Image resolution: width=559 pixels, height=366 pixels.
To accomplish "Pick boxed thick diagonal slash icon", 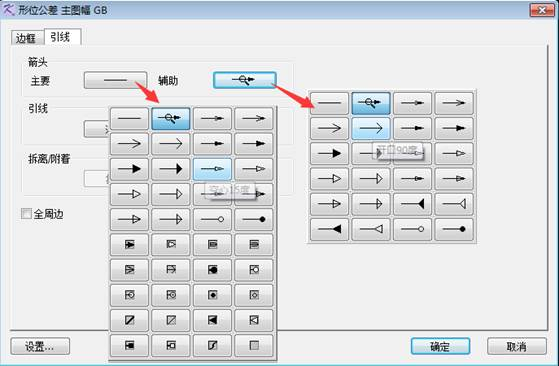I will 129,320.
